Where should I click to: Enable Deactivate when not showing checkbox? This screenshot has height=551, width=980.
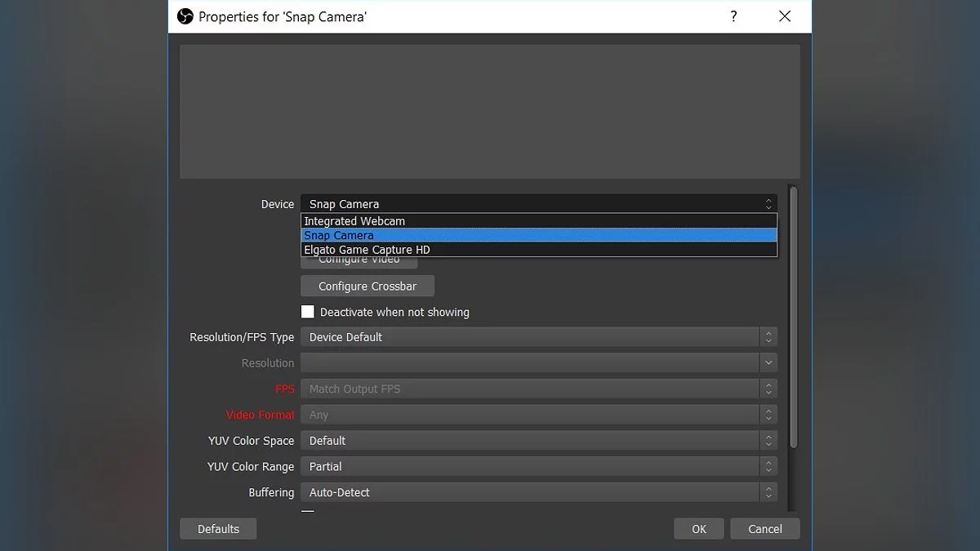click(308, 312)
